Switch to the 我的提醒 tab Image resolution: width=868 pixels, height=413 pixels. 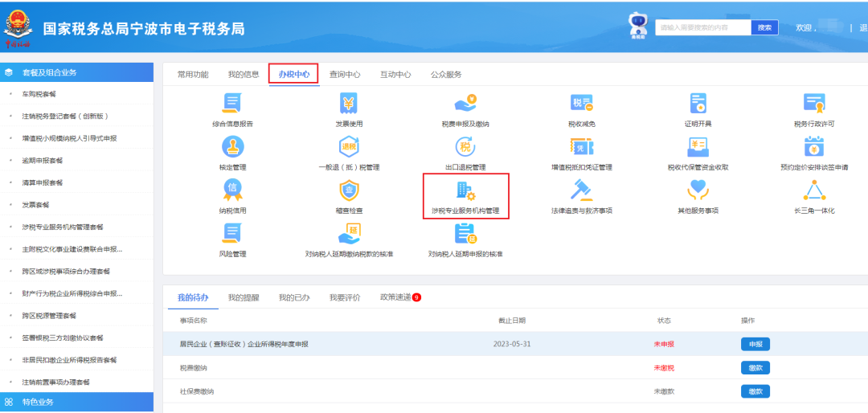pos(244,297)
